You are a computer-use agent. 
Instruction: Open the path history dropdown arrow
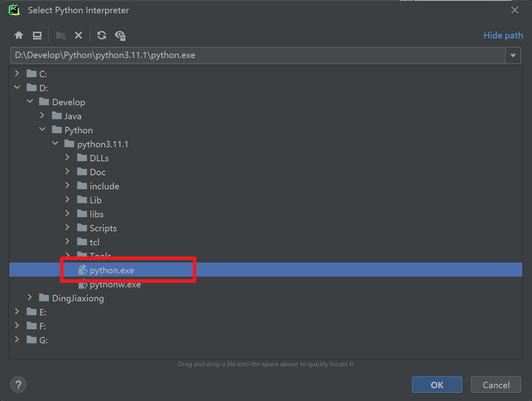(513, 55)
